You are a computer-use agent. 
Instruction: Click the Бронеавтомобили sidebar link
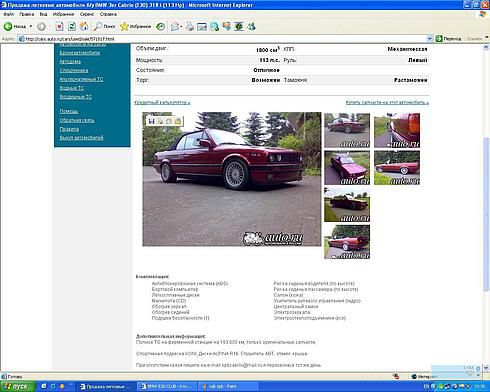[x=80, y=53]
